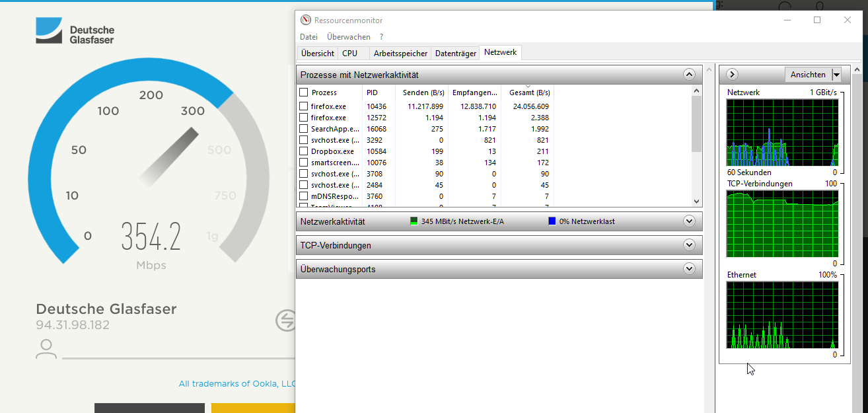Click the Ressourcenmonitor title bar icon
Viewport: 868px width, 413px height.
[x=305, y=20]
